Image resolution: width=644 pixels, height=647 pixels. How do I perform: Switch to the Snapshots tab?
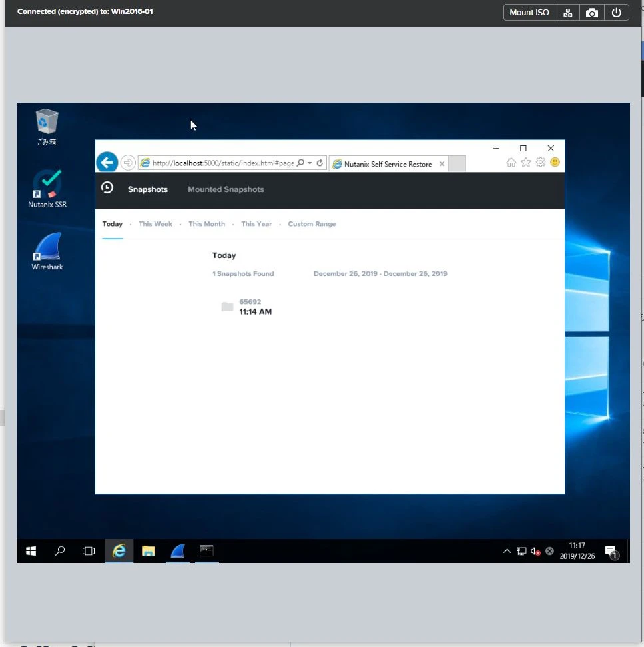148,189
